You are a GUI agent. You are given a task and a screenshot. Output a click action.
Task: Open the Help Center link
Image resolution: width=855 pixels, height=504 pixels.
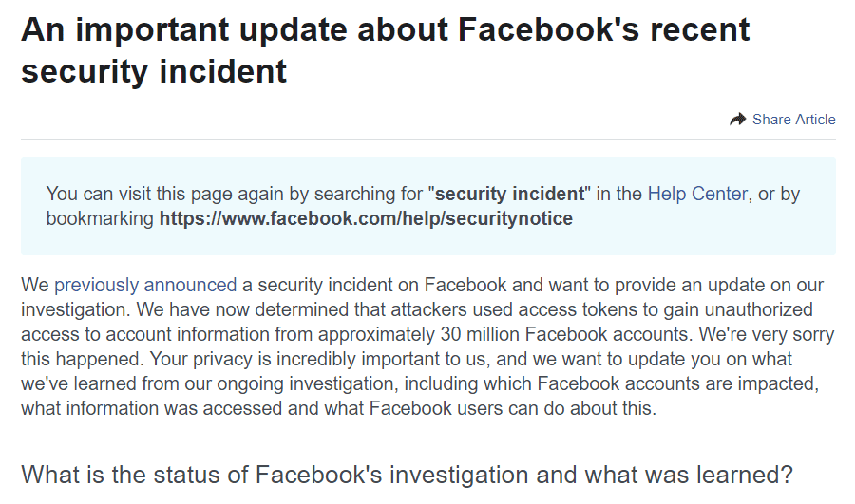697,195
